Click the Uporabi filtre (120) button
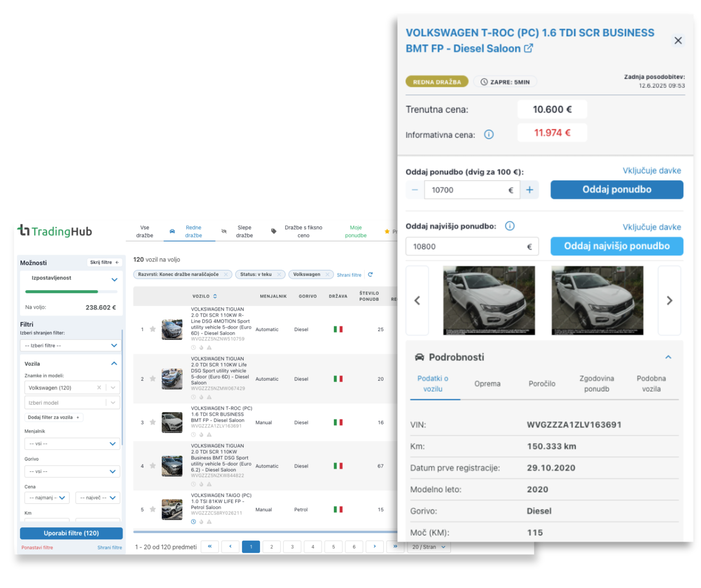 coord(71,533)
